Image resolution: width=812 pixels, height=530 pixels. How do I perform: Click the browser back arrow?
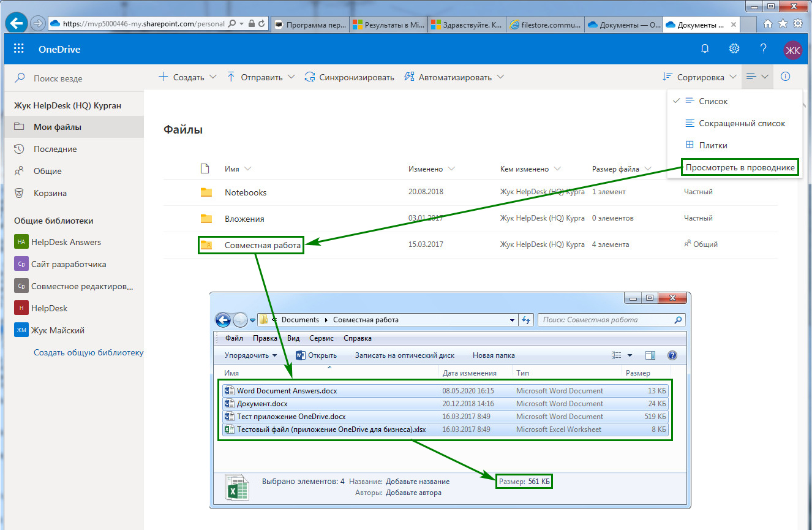pos(17,24)
